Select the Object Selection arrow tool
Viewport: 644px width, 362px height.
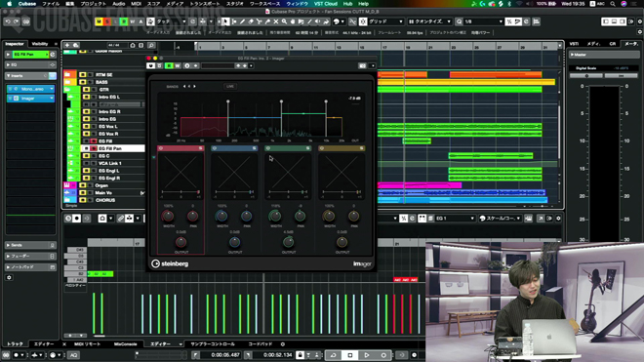pyautogui.click(x=225, y=21)
